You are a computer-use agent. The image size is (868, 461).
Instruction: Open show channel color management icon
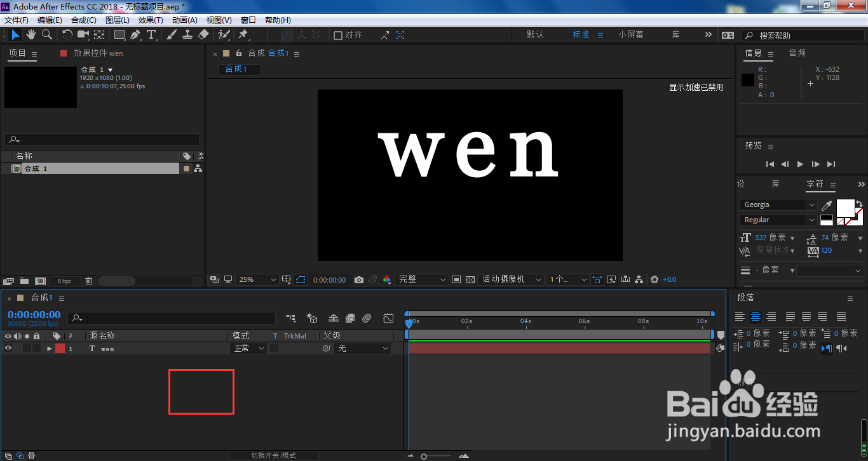pyautogui.click(x=386, y=279)
